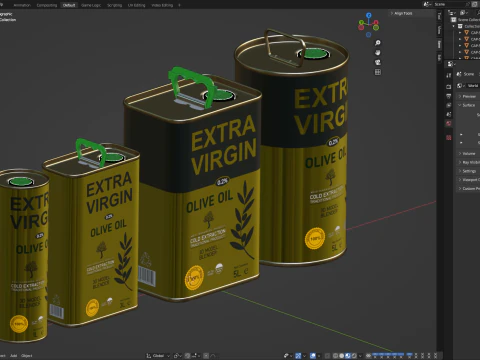Click the blue Z axis gizmo circle
This screenshot has height=360, width=480.
coord(369,15)
